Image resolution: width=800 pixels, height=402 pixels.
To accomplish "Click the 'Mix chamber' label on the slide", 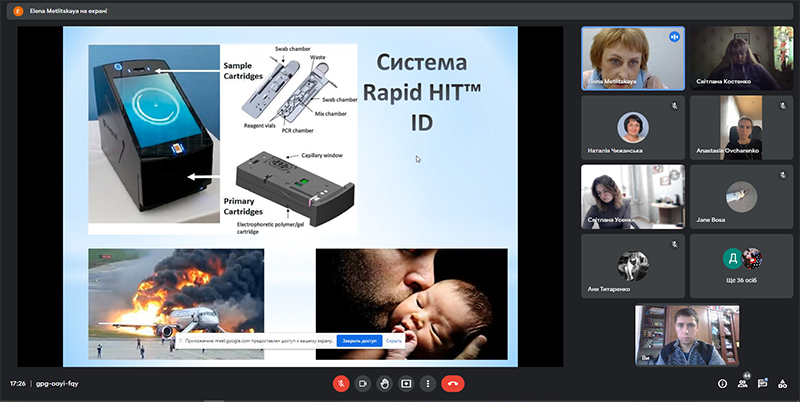I will [331, 114].
